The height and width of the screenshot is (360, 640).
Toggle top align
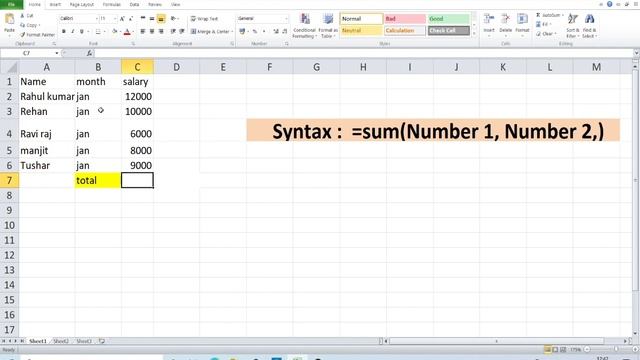143,19
